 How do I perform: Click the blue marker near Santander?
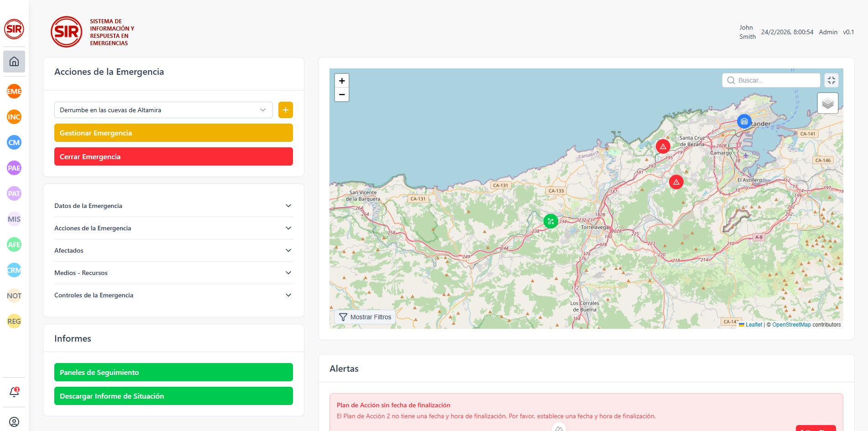click(744, 121)
